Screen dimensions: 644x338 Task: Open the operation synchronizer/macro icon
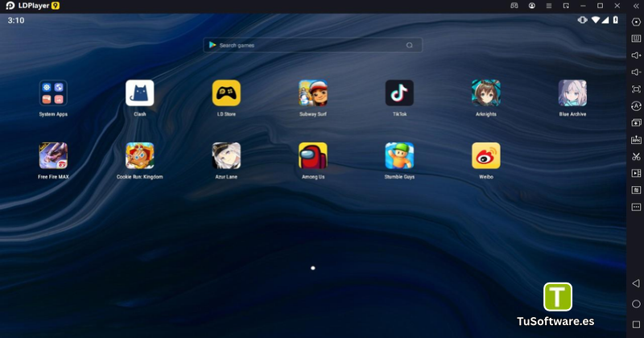[x=636, y=106]
